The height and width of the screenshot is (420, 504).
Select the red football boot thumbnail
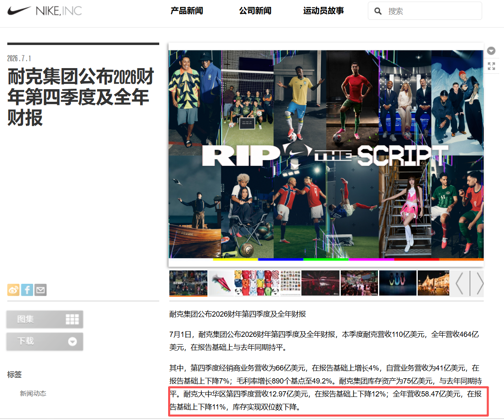(x=221, y=283)
